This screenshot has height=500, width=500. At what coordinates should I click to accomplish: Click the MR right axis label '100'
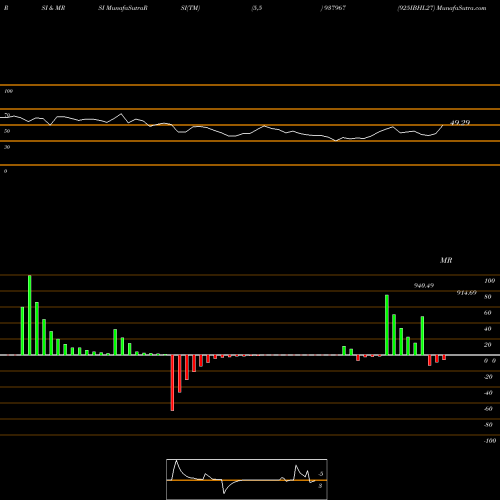489,281
